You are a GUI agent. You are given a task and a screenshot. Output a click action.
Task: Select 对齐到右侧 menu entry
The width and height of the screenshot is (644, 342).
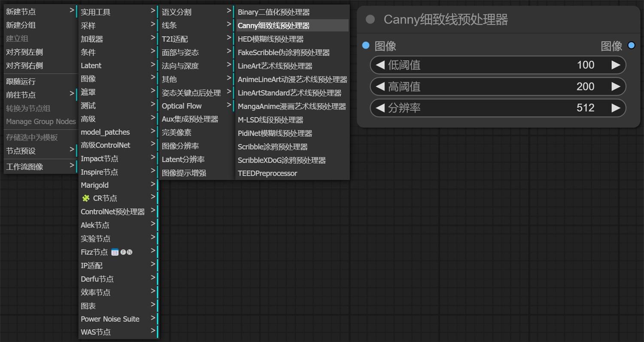point(40,66)
